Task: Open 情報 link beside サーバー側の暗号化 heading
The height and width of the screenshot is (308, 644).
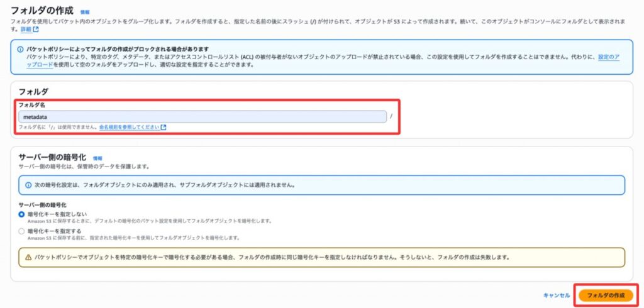Action: pos(97,158)
